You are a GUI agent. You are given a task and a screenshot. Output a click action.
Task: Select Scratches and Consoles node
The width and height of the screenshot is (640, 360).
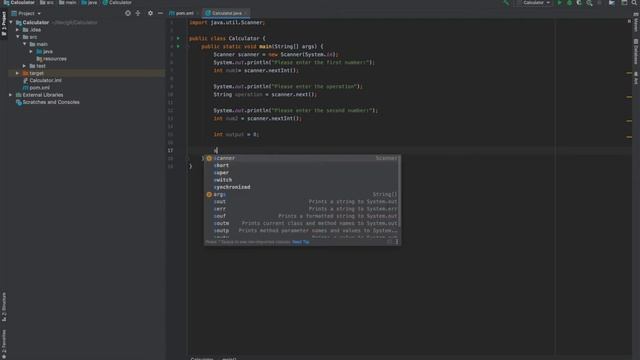[48, 102]
